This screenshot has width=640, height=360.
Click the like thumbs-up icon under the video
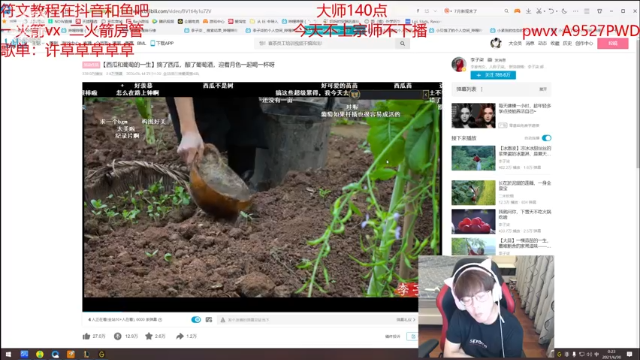tap(86, 336)
